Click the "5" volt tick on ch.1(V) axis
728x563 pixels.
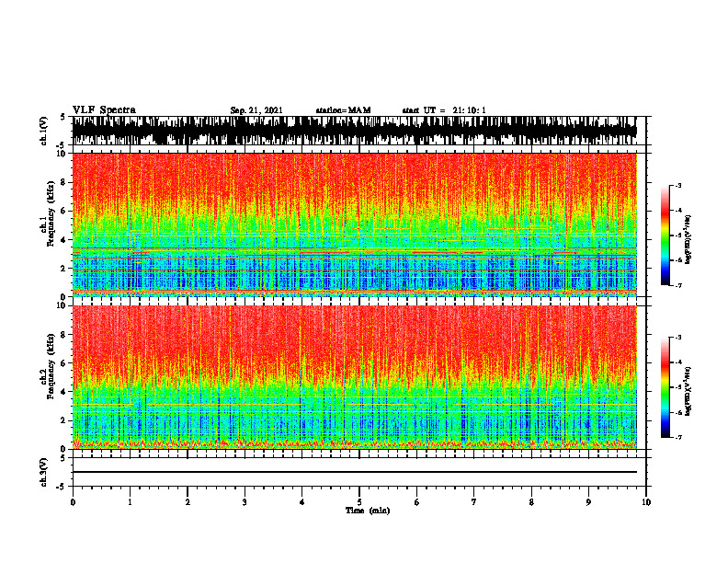click(x=63, y=118)
